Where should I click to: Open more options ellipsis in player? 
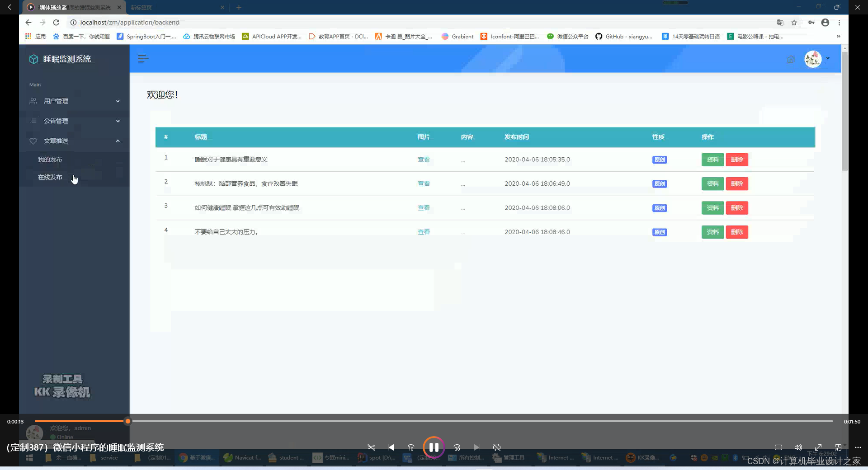click(x=858, y=447)
